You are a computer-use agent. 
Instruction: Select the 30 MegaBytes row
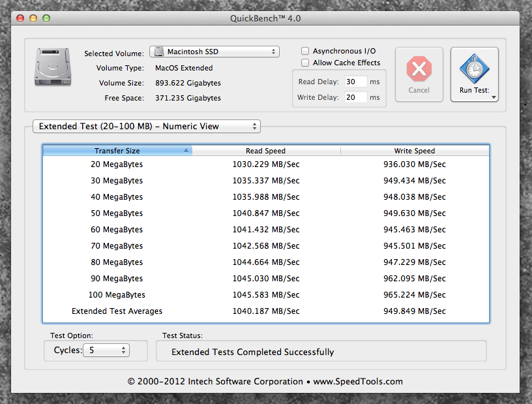coord(266,180)
